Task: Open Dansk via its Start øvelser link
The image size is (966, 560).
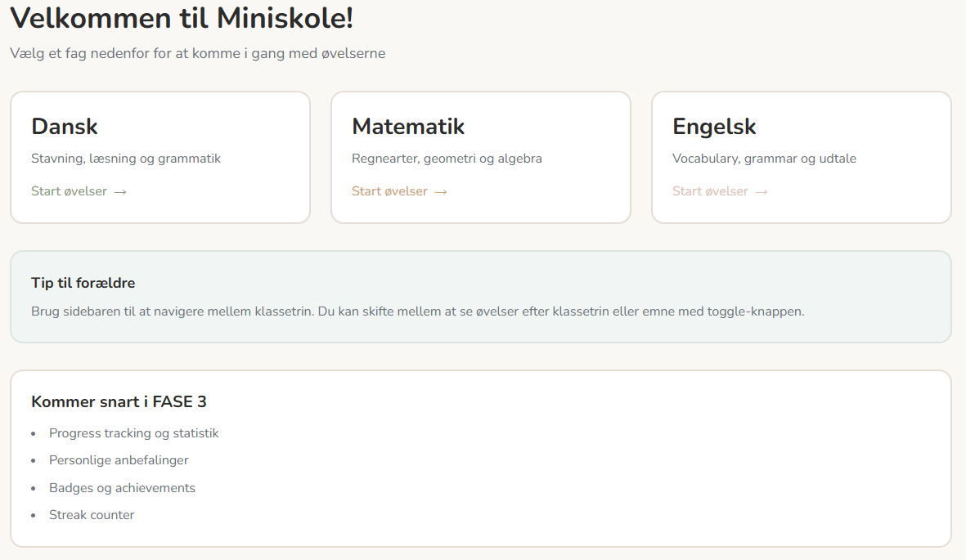Action: tap(70, 191)
